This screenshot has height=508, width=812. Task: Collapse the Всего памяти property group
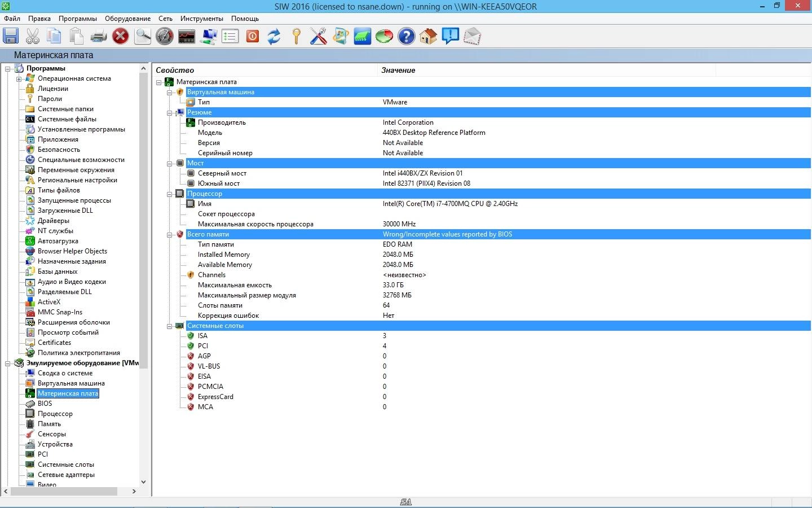(x=169, y=234)
